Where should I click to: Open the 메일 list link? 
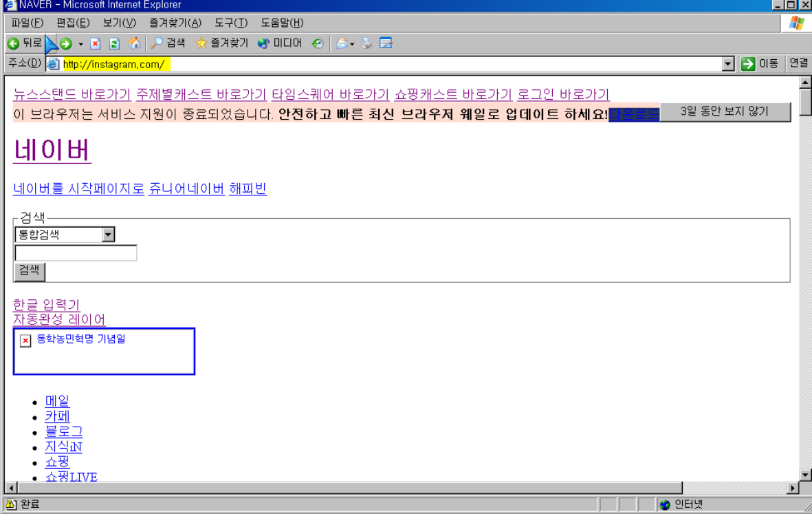click(57, 401)
